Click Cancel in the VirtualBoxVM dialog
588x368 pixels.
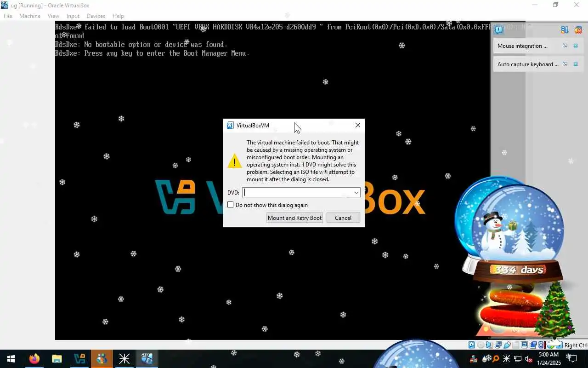[x=343, y=218]
